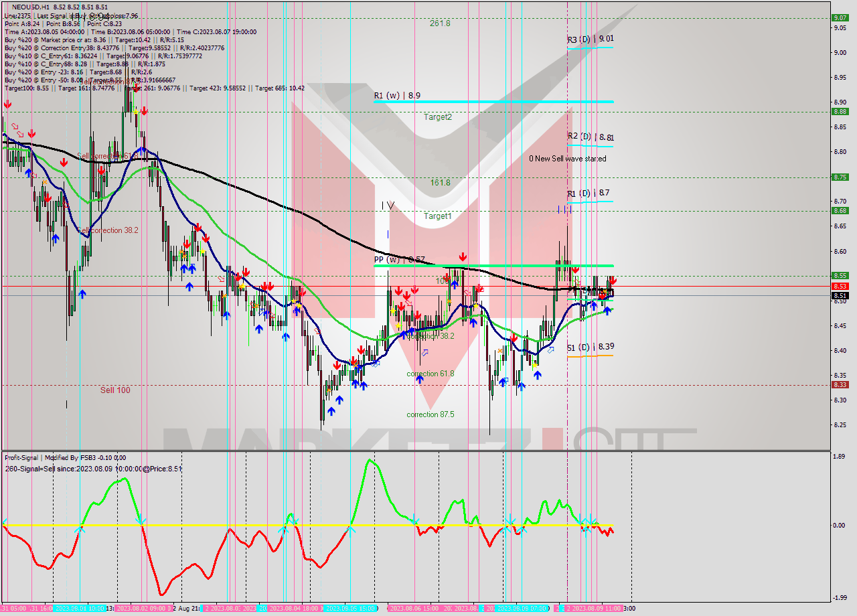Click the green 261.8 Fibonacci label
The image size is (857, 616).
coord(440,23)
